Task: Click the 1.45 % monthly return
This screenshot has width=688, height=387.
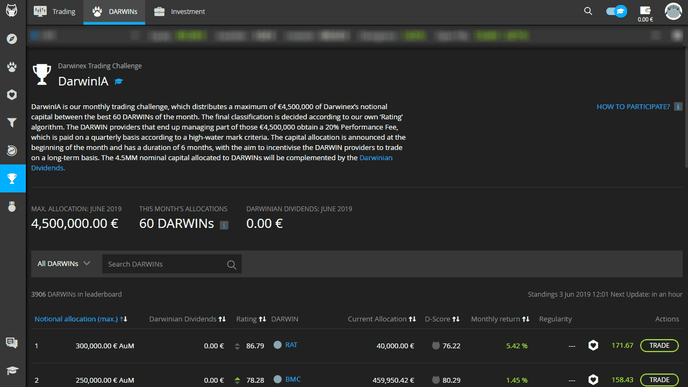Action: tap(516, 380)
